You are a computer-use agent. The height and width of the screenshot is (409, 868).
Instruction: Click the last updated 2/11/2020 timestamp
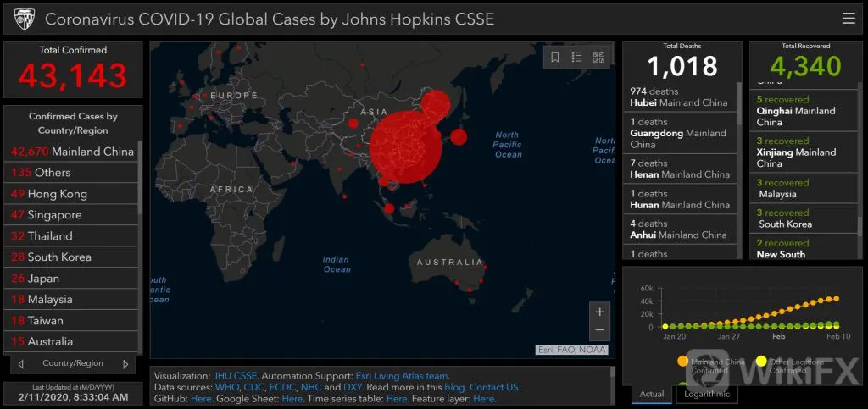tap(73, 397)
